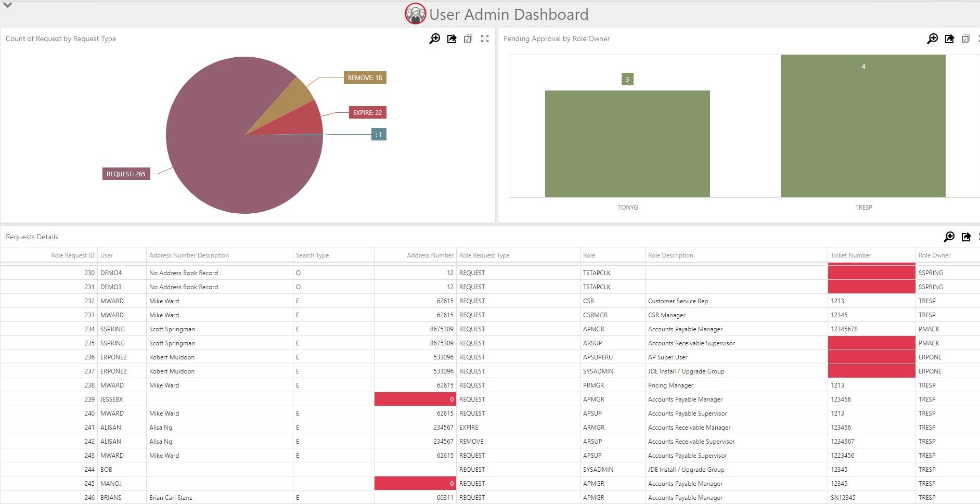
Task: Click REMOVE request type in row 242
Action: (471, 441)
